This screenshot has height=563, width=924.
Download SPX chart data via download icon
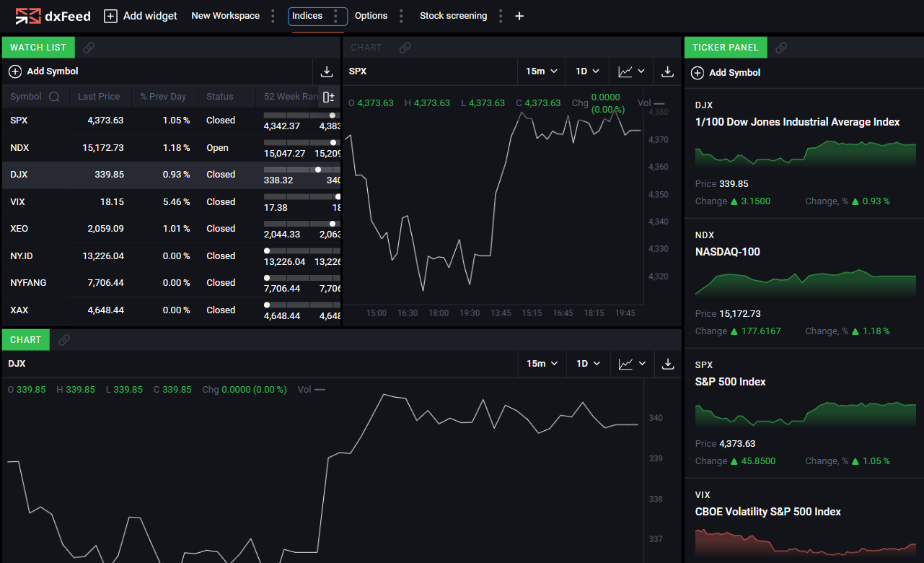[x=666, y=71]
